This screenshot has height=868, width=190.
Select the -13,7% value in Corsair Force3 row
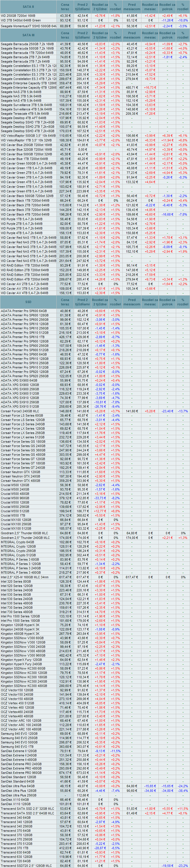tap(183, 411)
